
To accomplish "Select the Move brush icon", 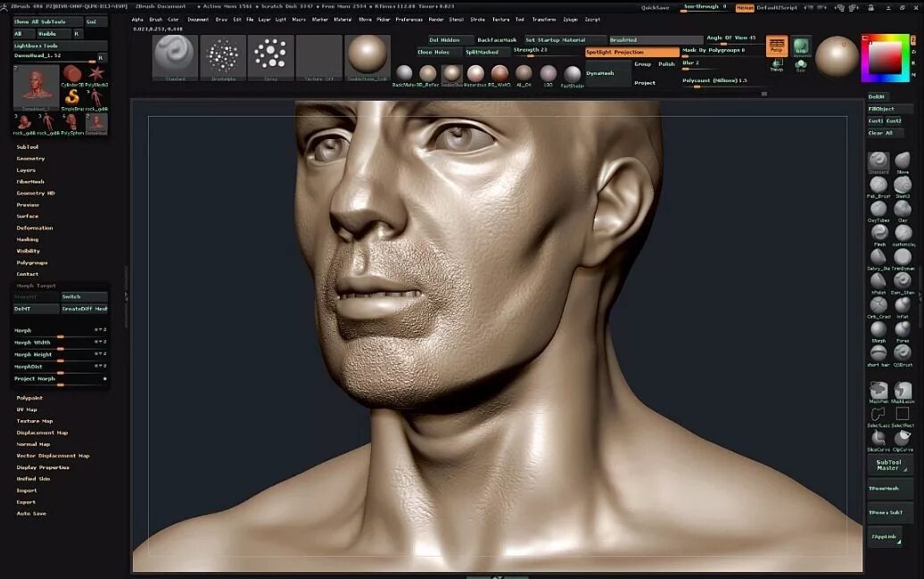I will tap(903, 161).
